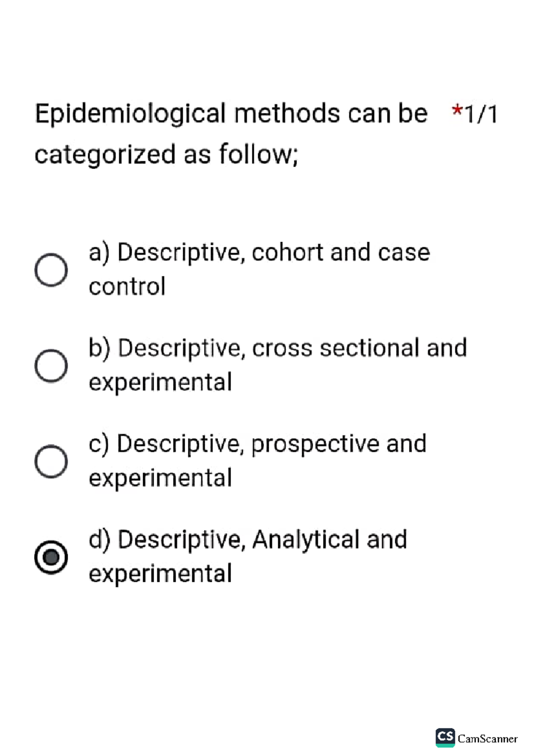Screen dimensions: 534x756
Task: Click the "Epidemiological methods can be" question heading
Action: 231,114
